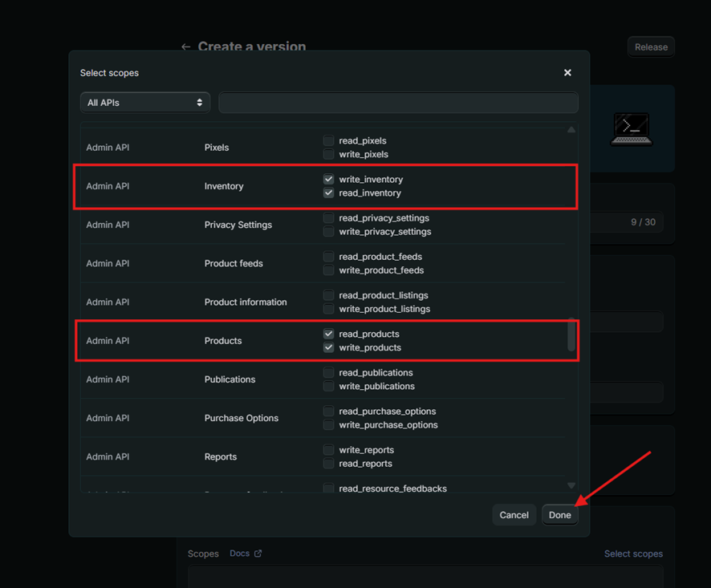The image size is (711, 588).
Task: Click the scroll down arrow in scopes list
Action: [571, 485]
